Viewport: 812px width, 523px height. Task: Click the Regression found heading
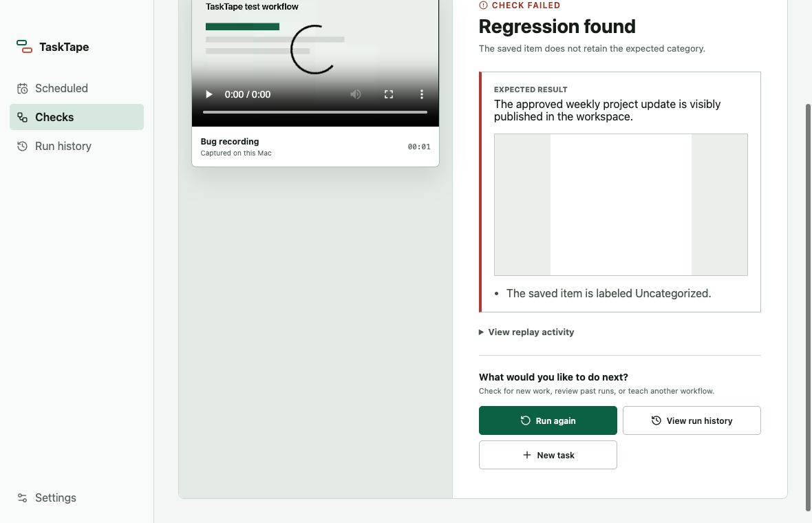pyautogui.click(x=557, y=26)
